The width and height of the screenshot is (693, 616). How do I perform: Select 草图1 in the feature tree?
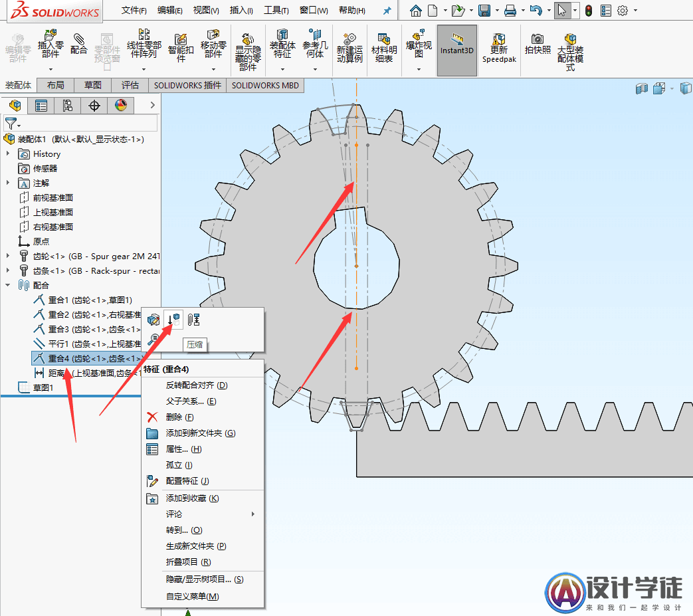36,387
